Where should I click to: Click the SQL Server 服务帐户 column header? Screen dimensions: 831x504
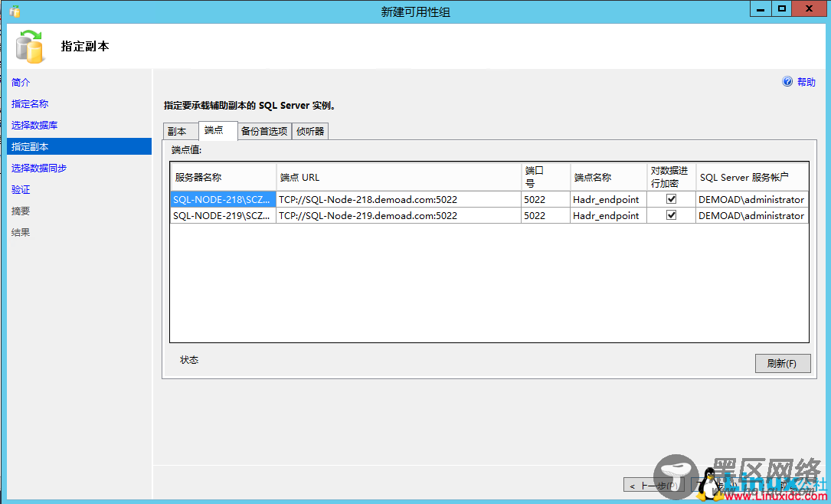(x=752, y=177)
